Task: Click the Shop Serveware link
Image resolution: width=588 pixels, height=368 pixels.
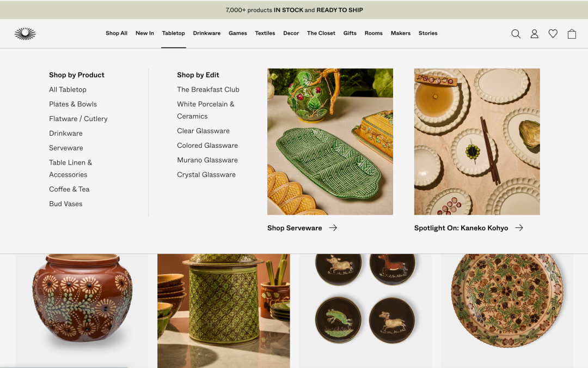Action: point(295,228)
